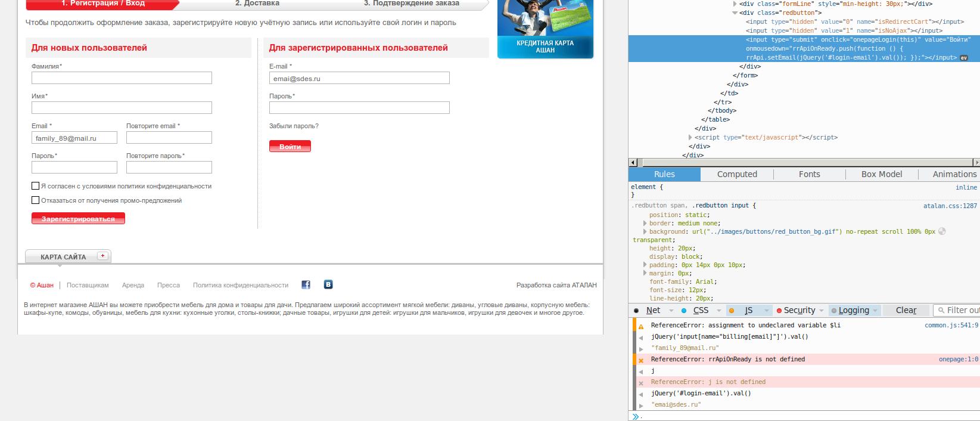Click the error X icon for rrApiOnReady

[x=641, y=360]
